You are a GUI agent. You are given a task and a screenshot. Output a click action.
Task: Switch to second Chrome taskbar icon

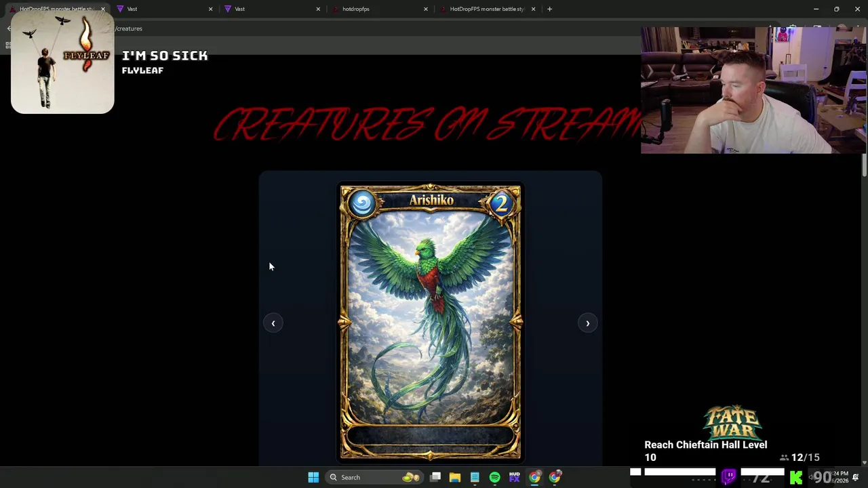(555, 477)
